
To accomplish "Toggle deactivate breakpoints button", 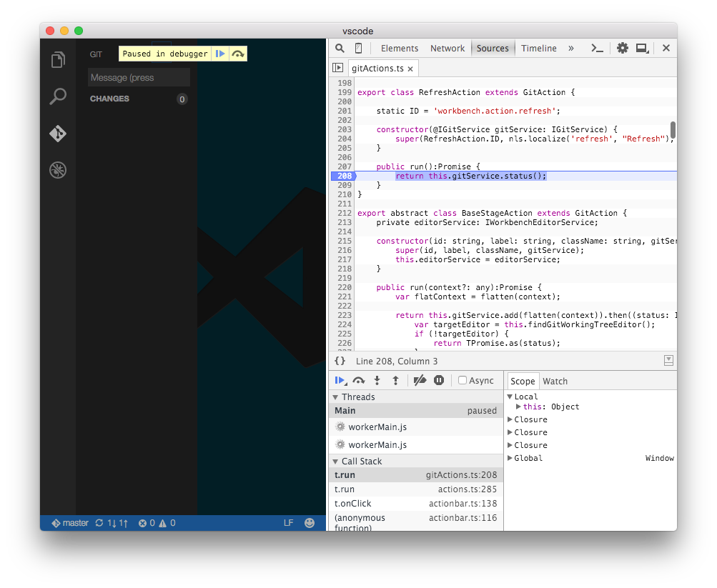I will [420, 380].
